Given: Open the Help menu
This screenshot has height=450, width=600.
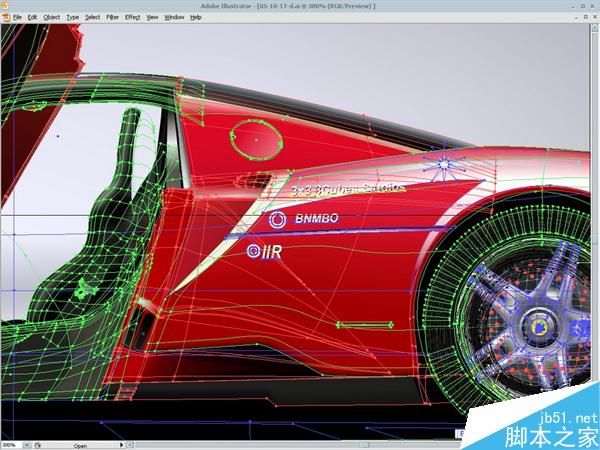Looking at the screenshot, I should (x=196, y=17).
